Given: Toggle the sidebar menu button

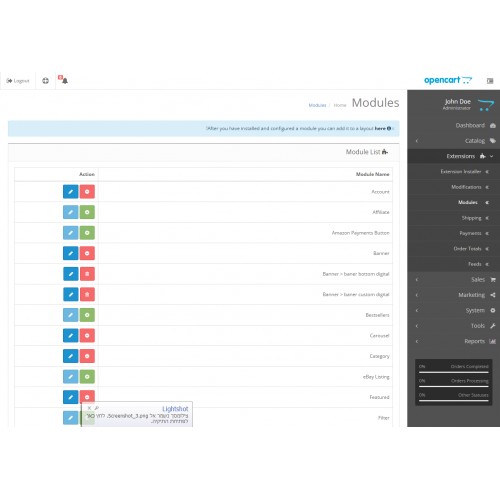Looking at the screenshot, I should coord(490,81).
